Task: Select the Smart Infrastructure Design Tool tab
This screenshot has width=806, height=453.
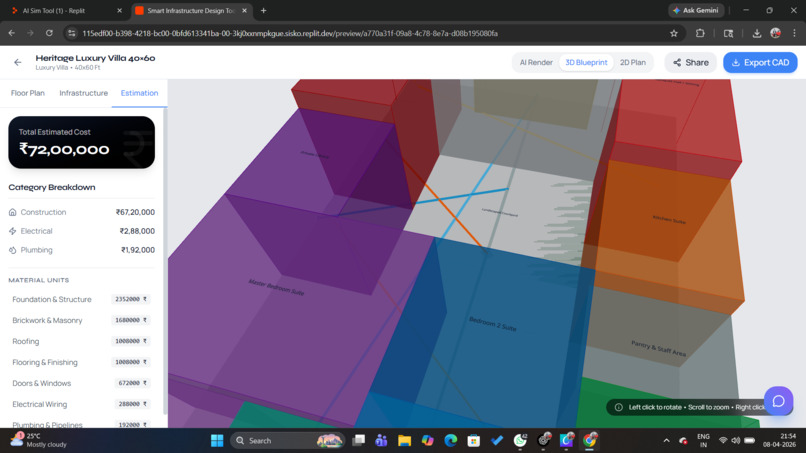Action: pyautogui.click(x=191, y=10)
